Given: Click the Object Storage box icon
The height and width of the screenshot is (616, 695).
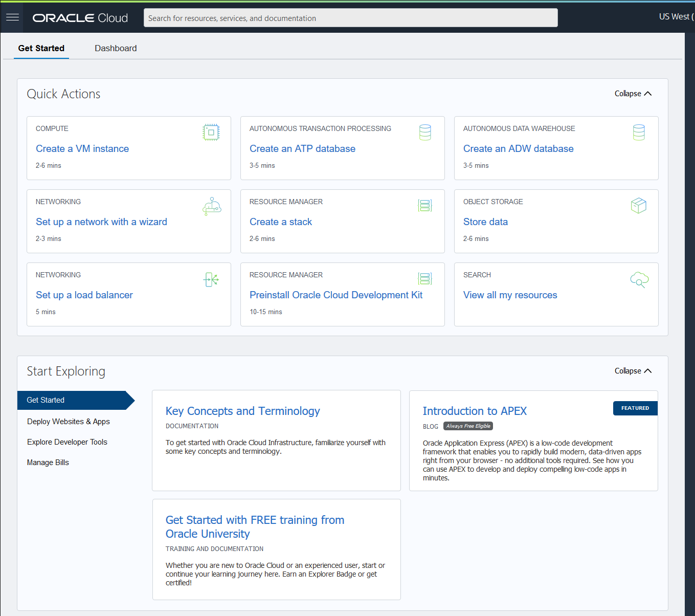Looking at the screenshot, I should 639,206.
